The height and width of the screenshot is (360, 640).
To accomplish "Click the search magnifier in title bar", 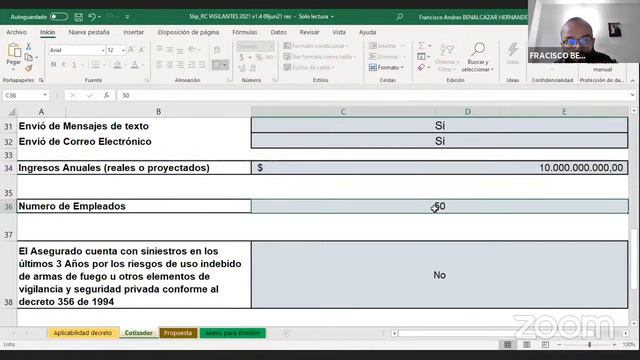I will click(400, 17).
